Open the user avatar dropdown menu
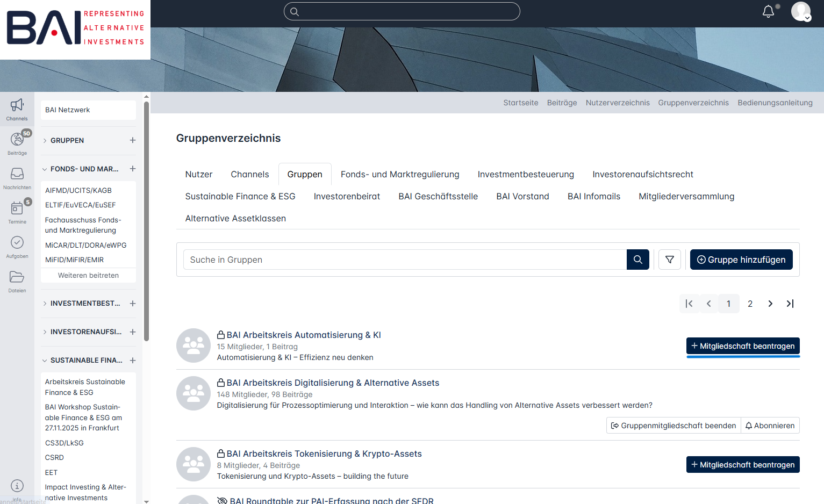Screen dimensions: 824x504 coord(800,11)
